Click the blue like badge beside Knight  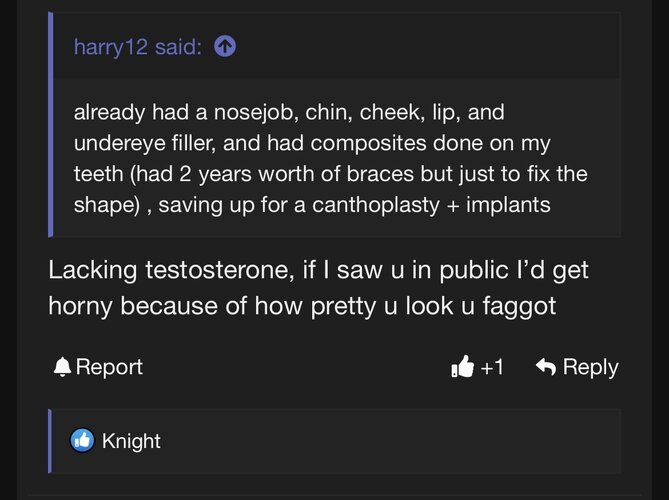pos(82,440)
